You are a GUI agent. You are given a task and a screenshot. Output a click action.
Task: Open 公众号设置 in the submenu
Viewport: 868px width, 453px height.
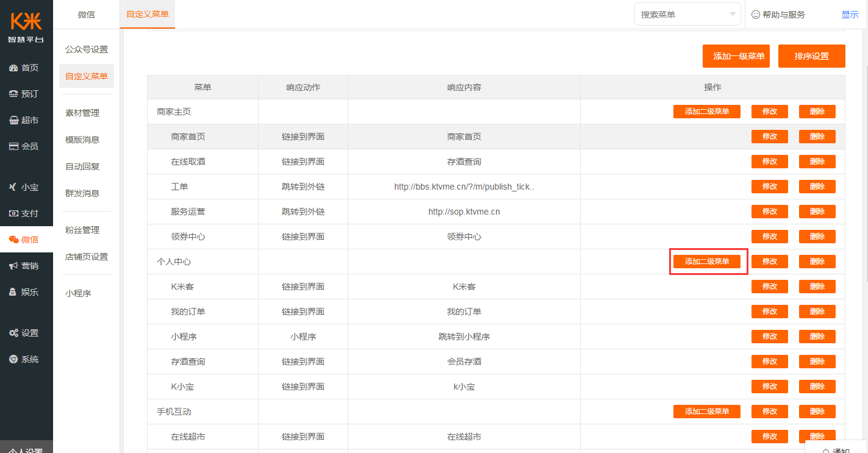click(87, 49)
